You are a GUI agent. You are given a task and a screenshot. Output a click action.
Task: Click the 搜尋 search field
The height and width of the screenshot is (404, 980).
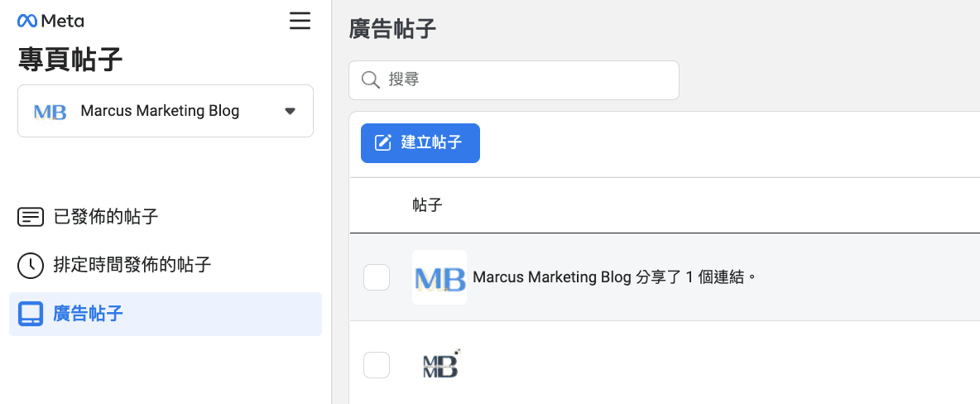point(514,80)
